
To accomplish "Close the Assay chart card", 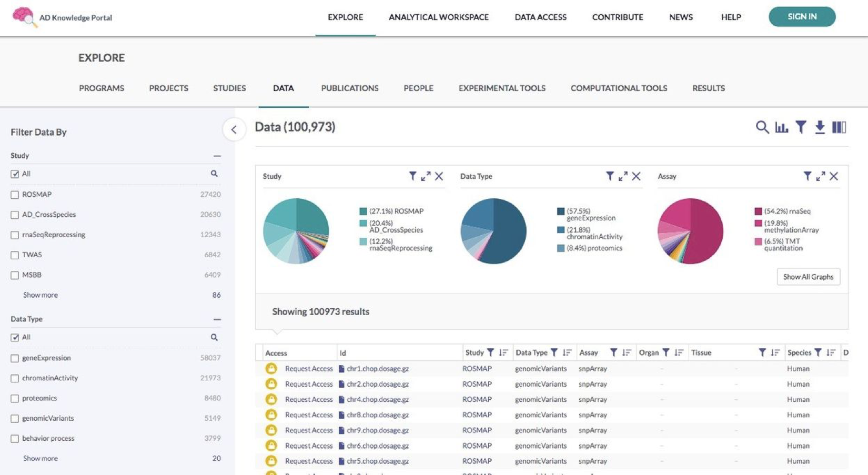I will point(834,176).
